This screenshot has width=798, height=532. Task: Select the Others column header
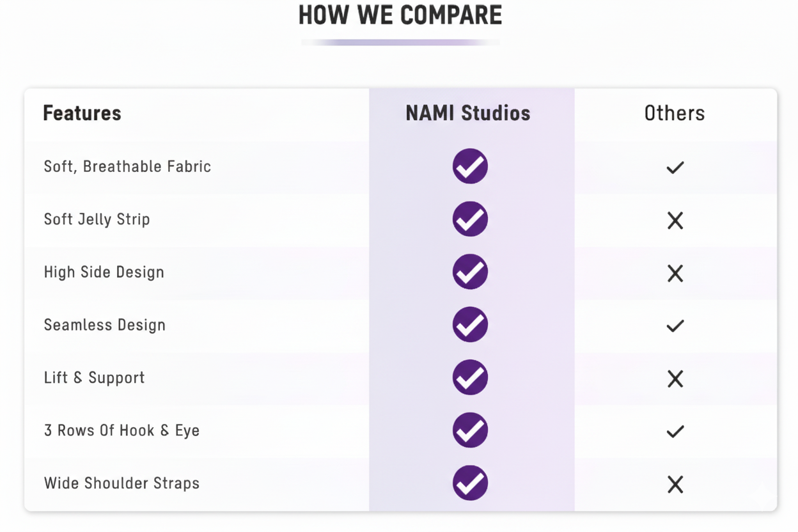[675, 113]
